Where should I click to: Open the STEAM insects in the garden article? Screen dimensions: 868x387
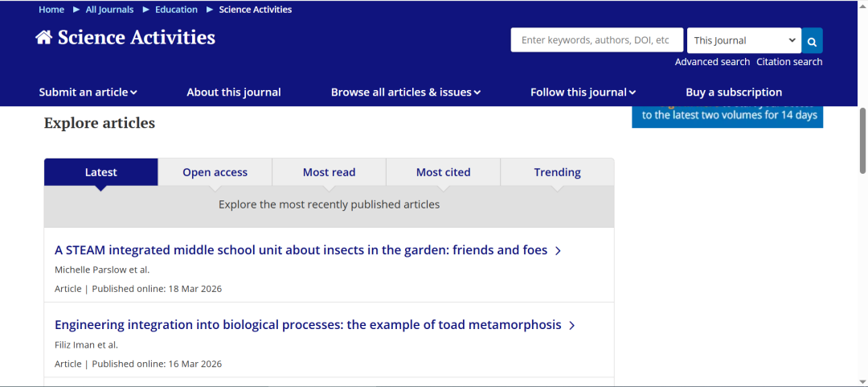pos(301,250)
